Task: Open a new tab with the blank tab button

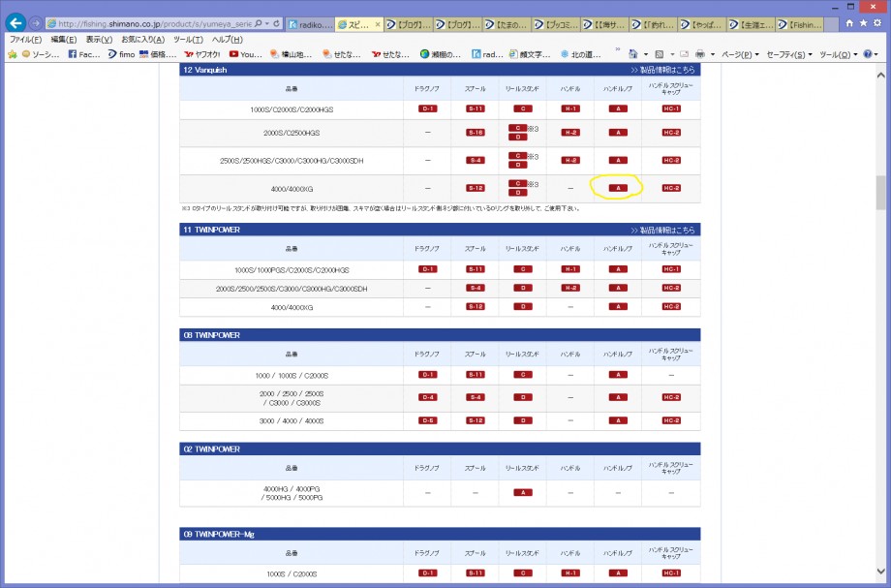Action: [831, 24]
